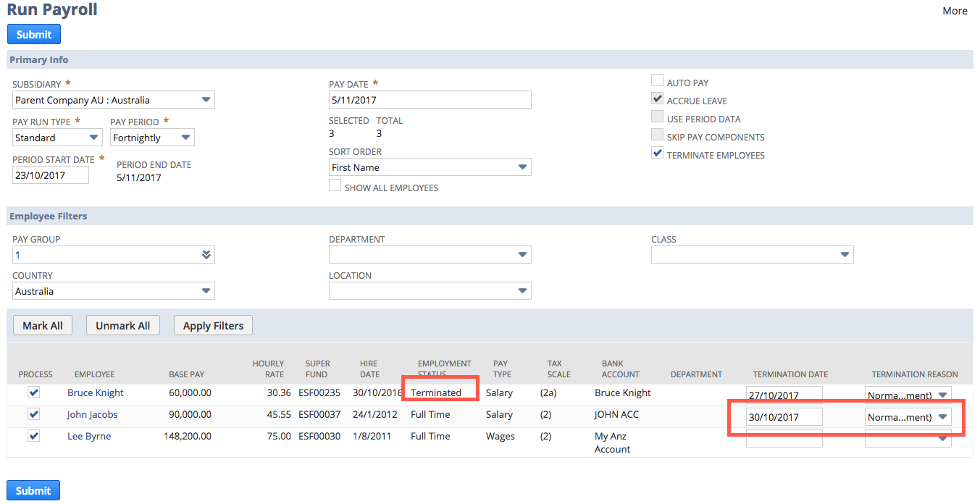Open the Class filter dropdown
The height and width of the screenshot is (504, 980).
click(x=845, y=254)
